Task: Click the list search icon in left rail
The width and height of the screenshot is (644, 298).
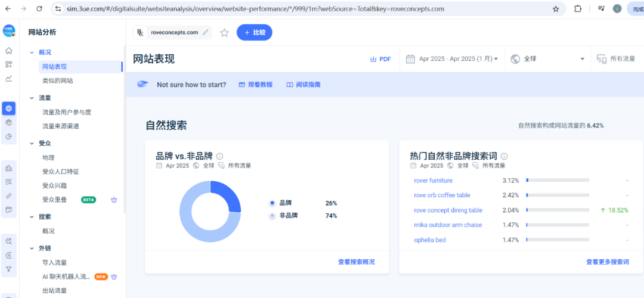Action: click(x=8, y=182)
